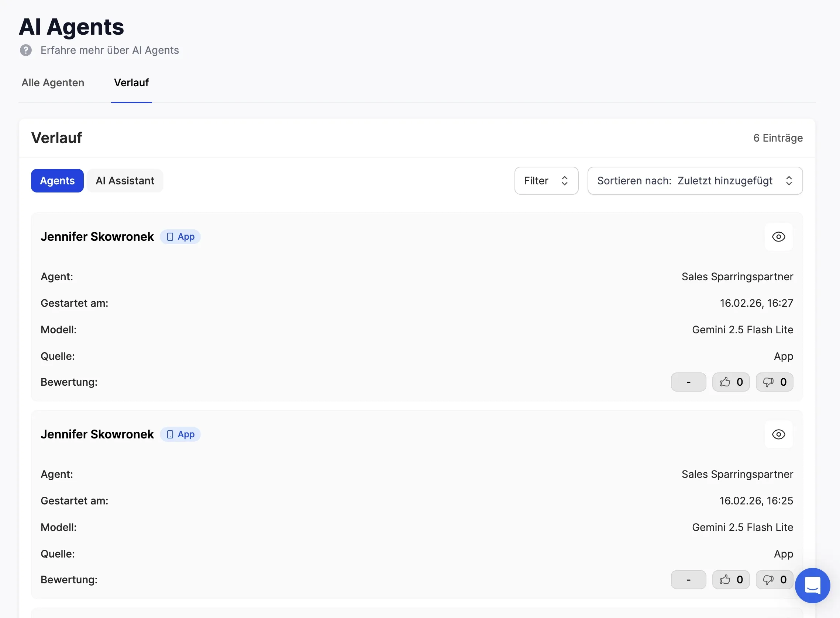840x618 pixels.
Task: Select the Verlauf tab
Action: (131, 83)
